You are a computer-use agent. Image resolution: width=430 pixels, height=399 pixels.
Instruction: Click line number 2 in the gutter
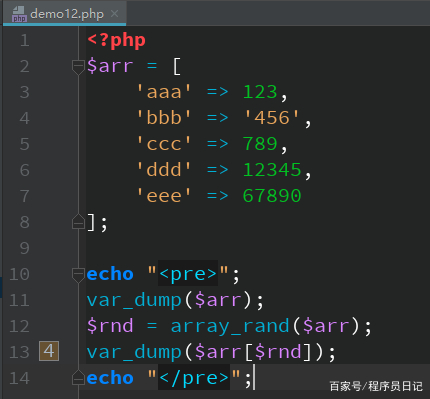point(25,66)
